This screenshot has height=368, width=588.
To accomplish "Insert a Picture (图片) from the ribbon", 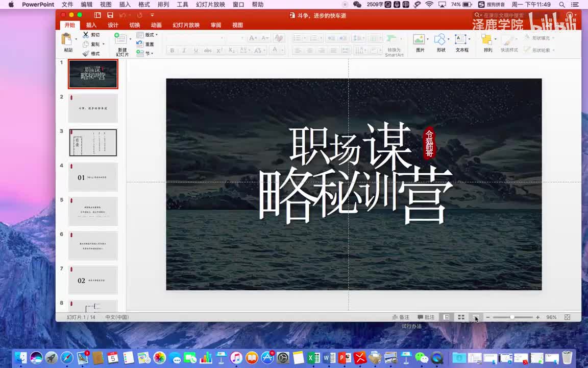I will click(419, 39).
